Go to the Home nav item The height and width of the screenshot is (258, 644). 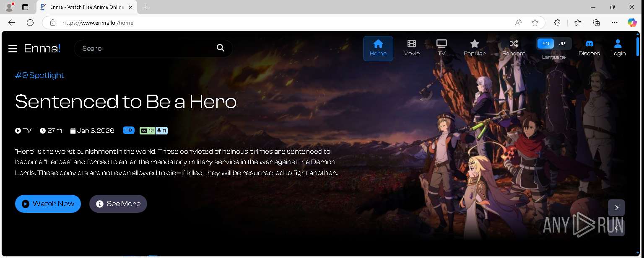point(378,49)
